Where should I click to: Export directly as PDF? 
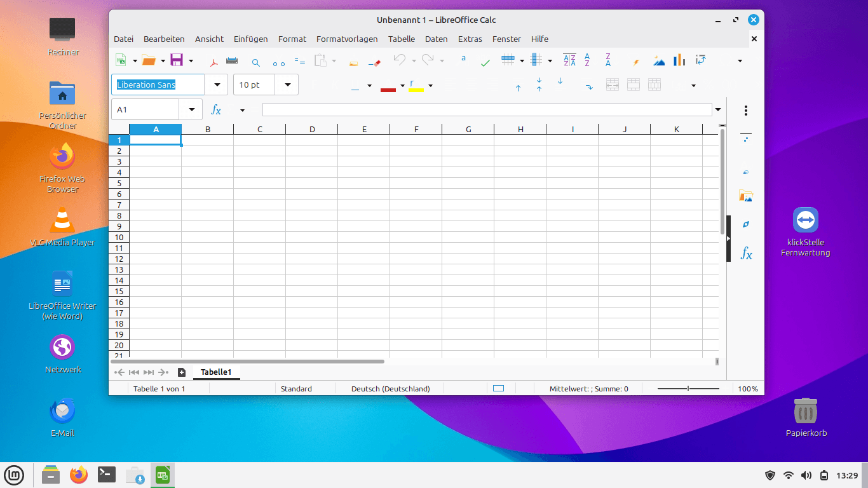coord(214,62)
